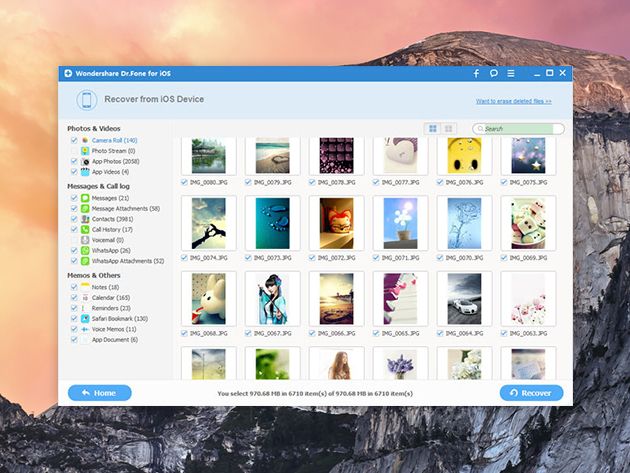Select Contacts (3981) category

[111, 219]
